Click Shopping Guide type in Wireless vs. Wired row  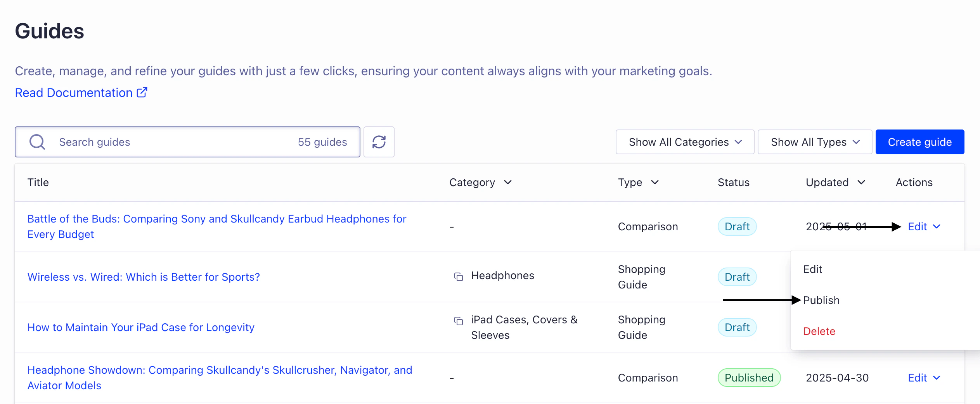(642, 277)
